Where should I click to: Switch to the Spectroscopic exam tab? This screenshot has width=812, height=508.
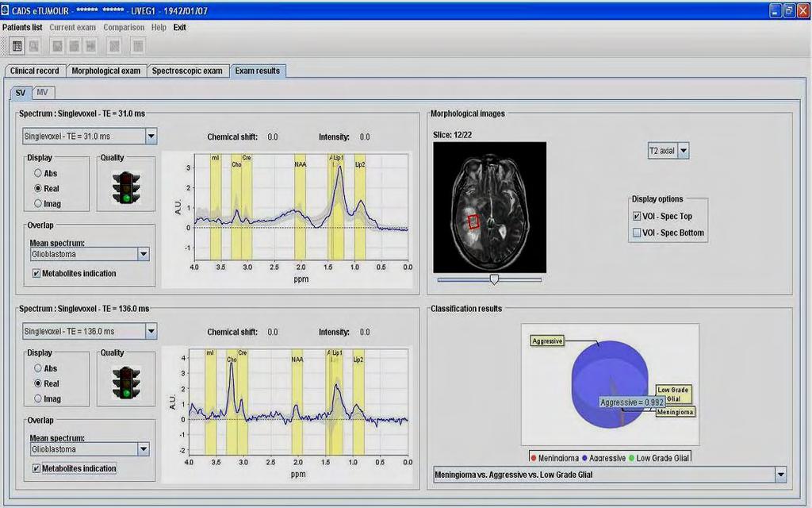[x=187, y=71]
